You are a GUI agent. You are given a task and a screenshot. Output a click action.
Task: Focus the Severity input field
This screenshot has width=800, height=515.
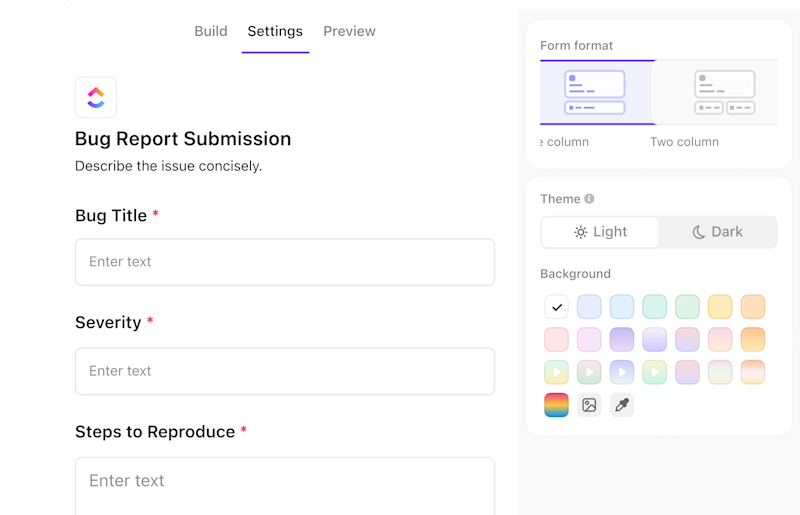coord(285,371)
